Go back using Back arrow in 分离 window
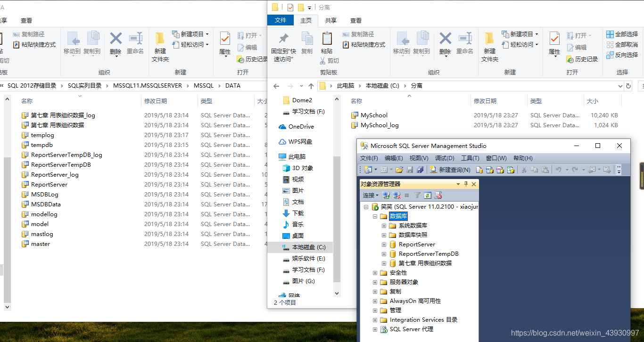The height and width of the screenshot is (342, 644). tap(276, 86)
